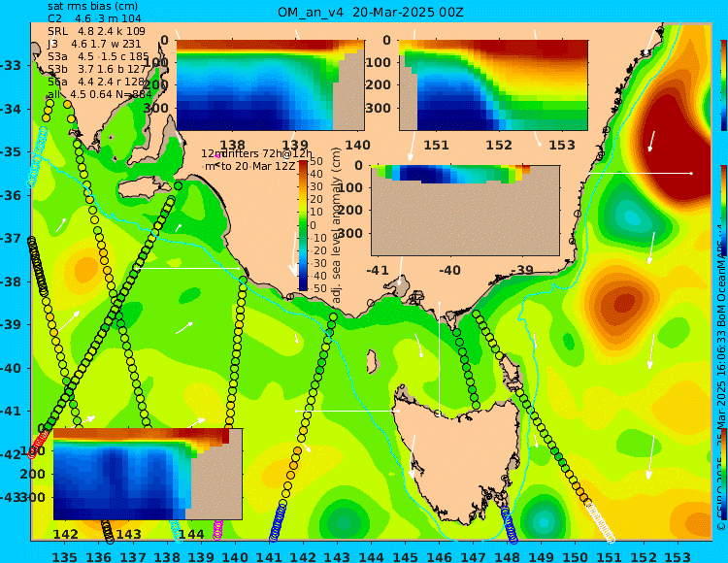Image resolution: width=728 pixels, height=563 pixels.
Task: Open the depth section inset spanning 138-140
Action: click(270, 85)
